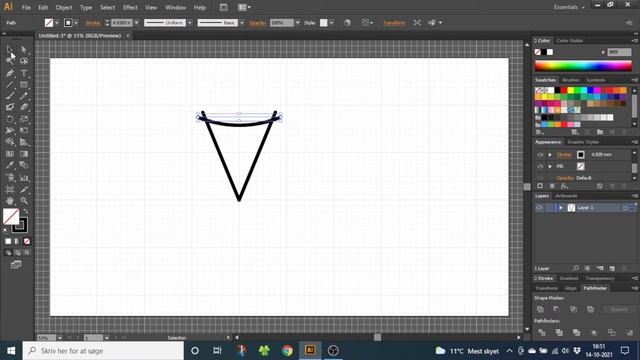Click the Transform link in control bar

(x=394, y=23)
